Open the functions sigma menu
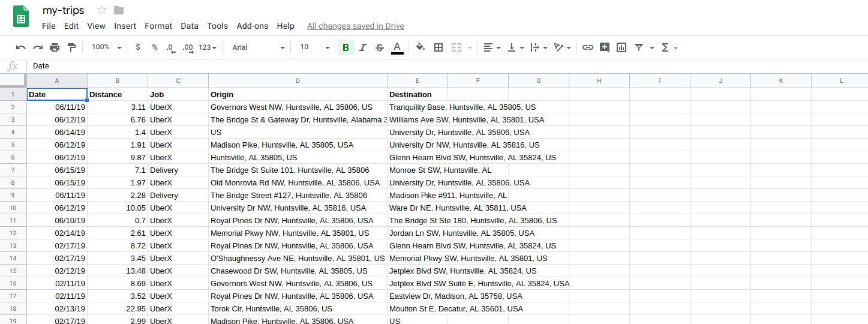 (x=669, y=47)
